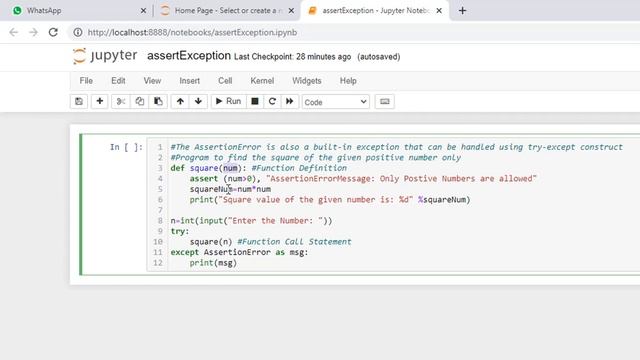The width and height of the screenshot is (640, 360).
Task: Move the selected cell down arrow
Action: (x=198, y=102)
